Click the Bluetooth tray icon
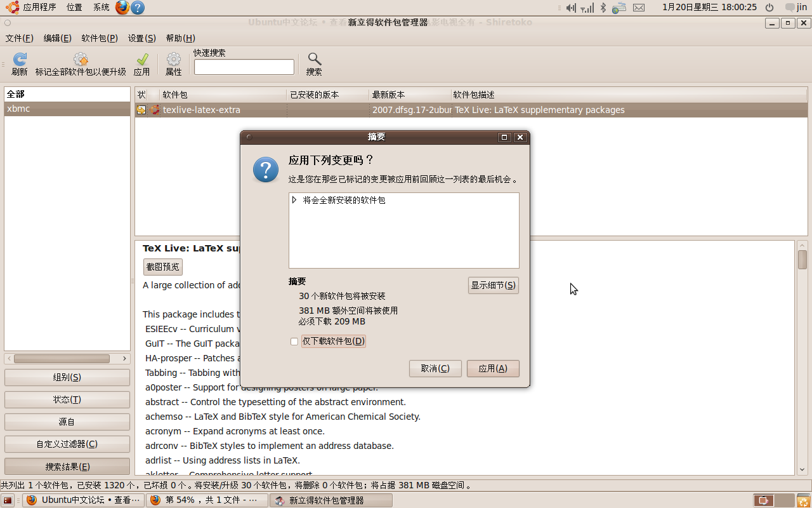Image resolution: width=812 pixels, height=508 pixels. [603, 8]
